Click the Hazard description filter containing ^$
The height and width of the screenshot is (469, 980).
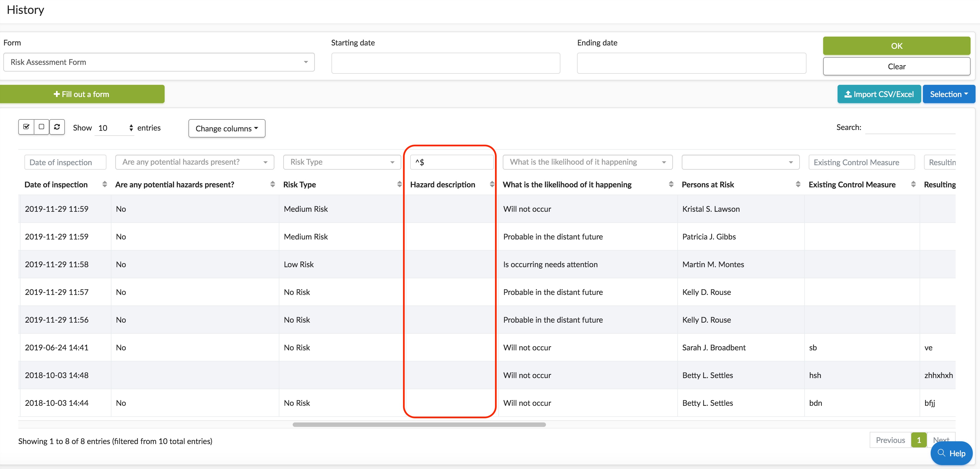click(x=451, y=162)
